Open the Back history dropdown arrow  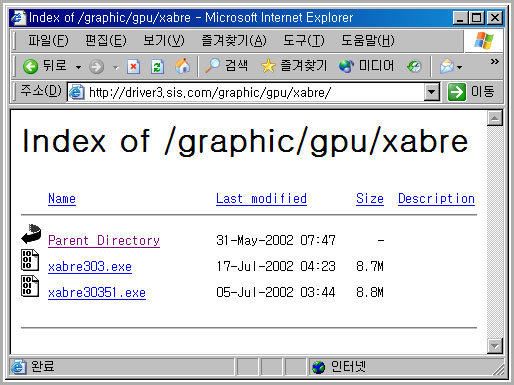coord(78,67)
